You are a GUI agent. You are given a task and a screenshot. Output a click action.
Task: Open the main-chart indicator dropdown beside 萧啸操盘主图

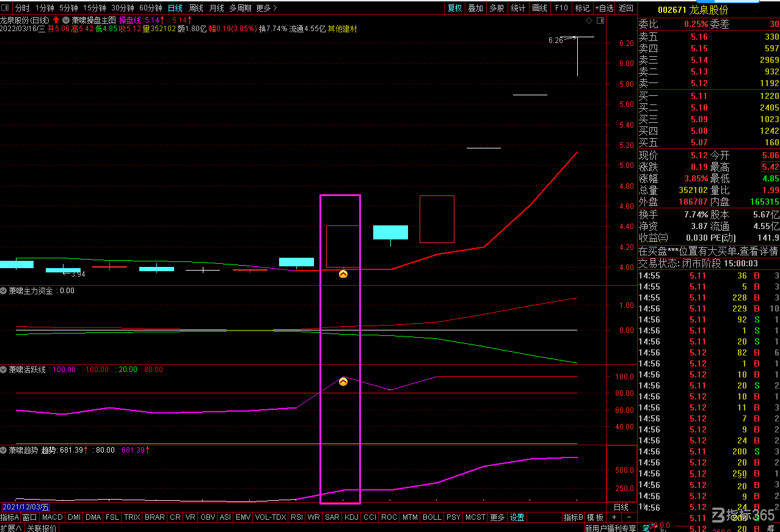(x=66, y=20)
